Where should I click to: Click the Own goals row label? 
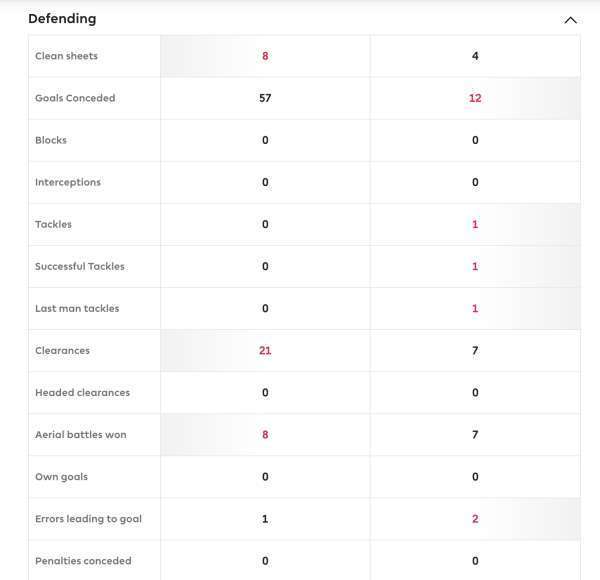pos(61,476)
